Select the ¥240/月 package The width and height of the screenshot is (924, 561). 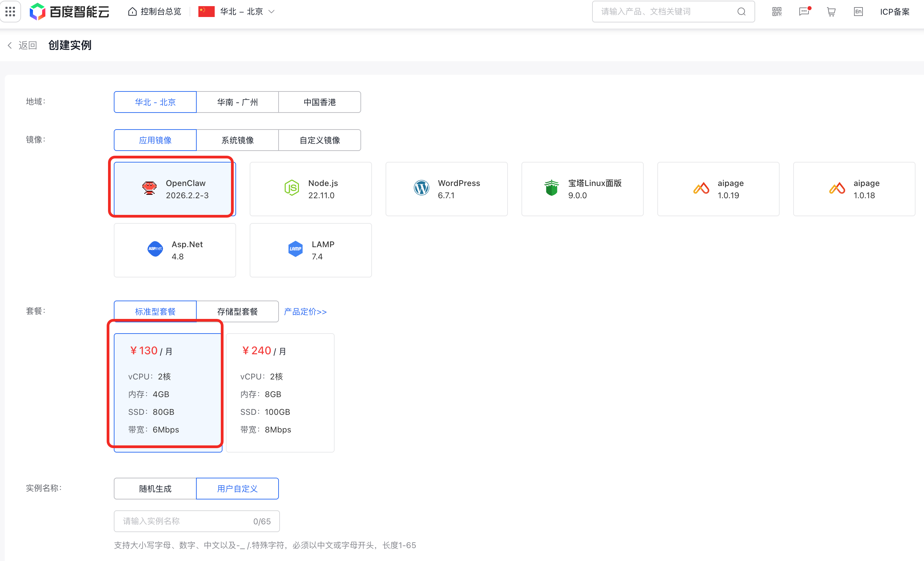(x=280, y=392)
